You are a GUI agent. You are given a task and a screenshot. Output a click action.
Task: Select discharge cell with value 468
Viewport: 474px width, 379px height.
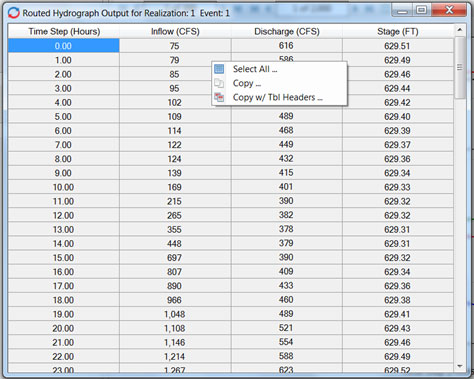[287, 131]
